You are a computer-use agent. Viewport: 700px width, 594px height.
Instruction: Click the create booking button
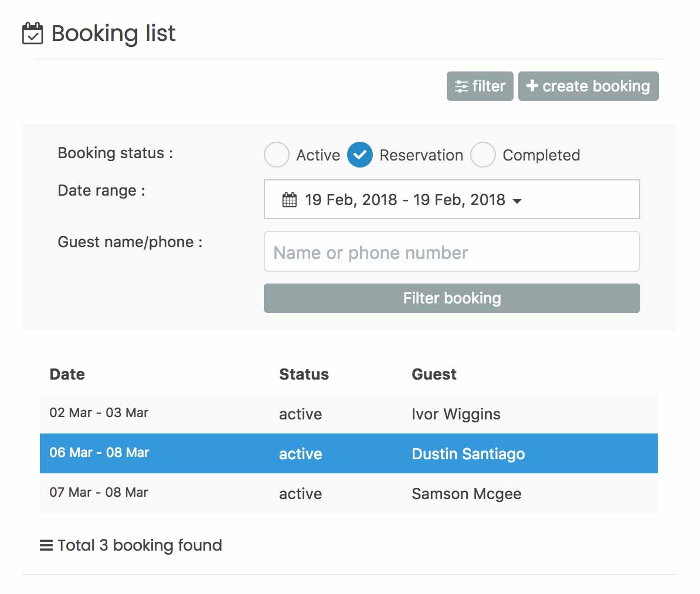click(588, 86)
